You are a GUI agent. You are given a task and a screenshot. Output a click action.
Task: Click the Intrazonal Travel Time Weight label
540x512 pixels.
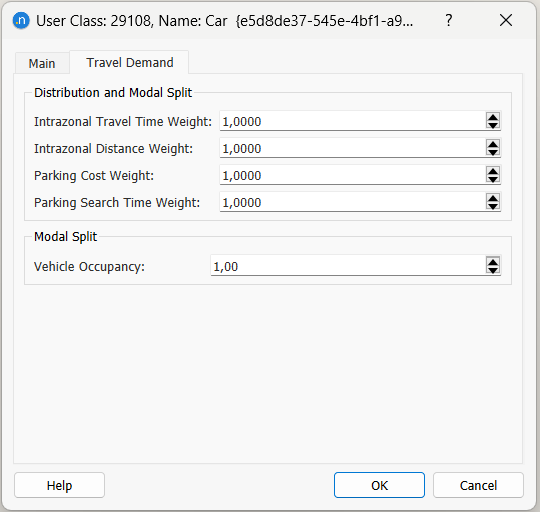[123, 122]
